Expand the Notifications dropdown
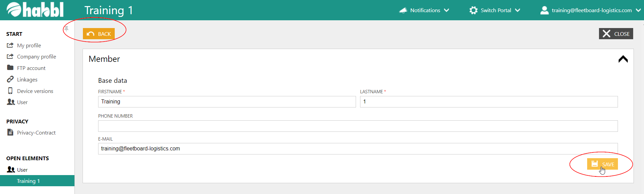This screenshot has width=644, height=194. point(424,10)
